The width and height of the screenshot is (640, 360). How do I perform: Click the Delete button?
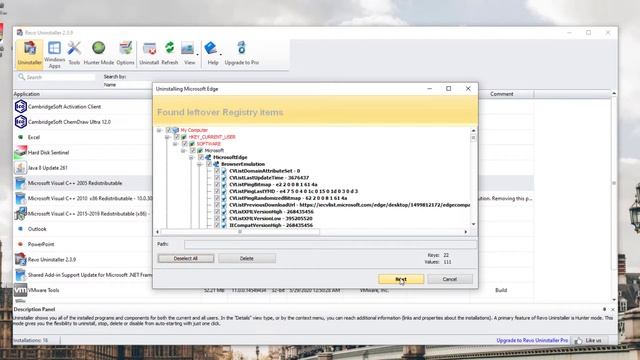[x=247, y=258]
